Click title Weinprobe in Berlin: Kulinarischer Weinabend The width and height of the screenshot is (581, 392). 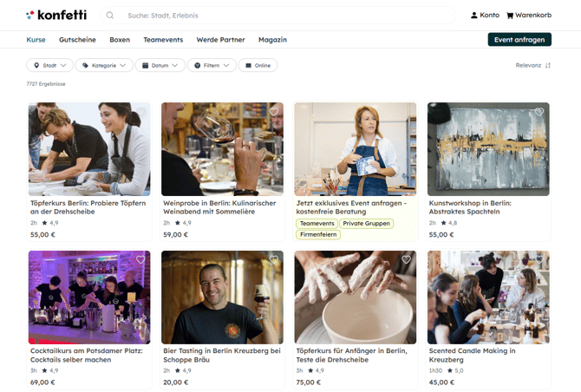pyautogui.click(x=219, y=207)
